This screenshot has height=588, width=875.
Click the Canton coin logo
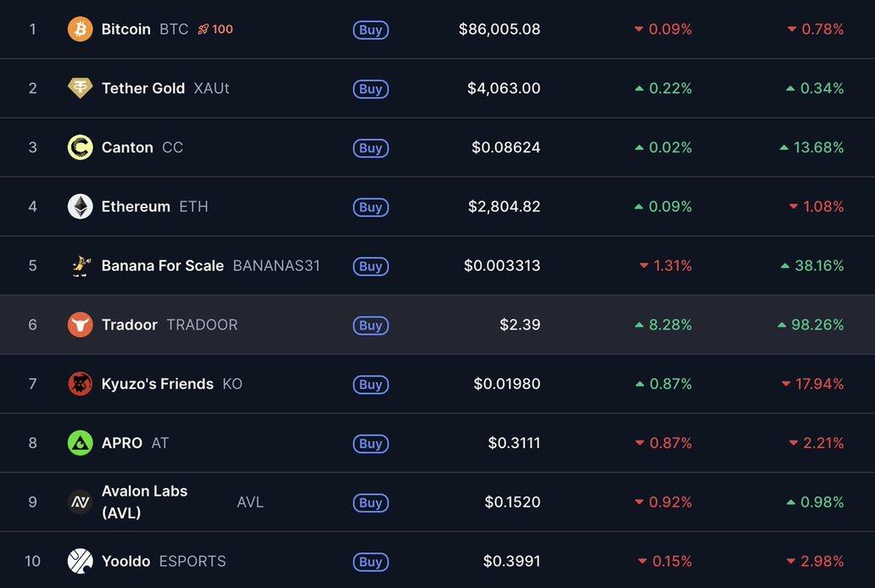tap(80, 147)
